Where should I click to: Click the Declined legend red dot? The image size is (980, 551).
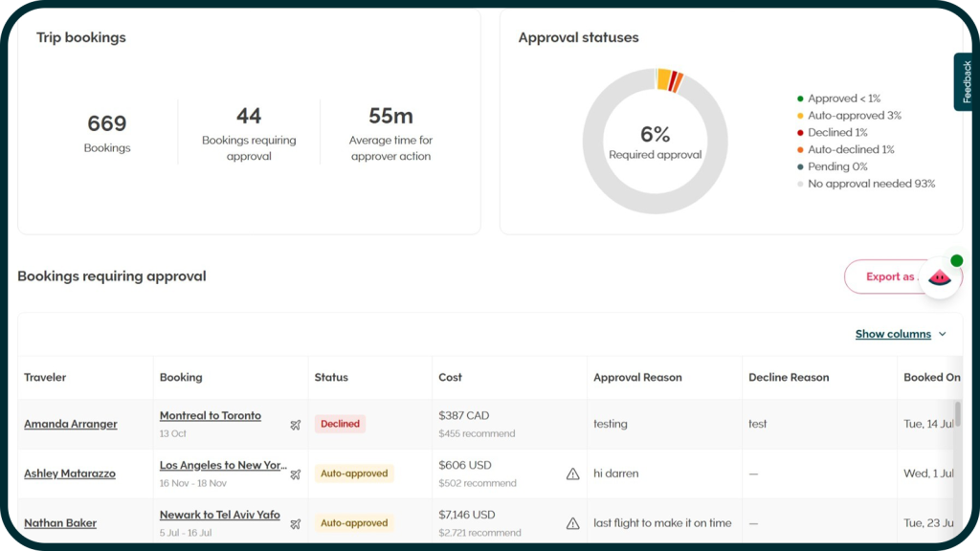800,132
